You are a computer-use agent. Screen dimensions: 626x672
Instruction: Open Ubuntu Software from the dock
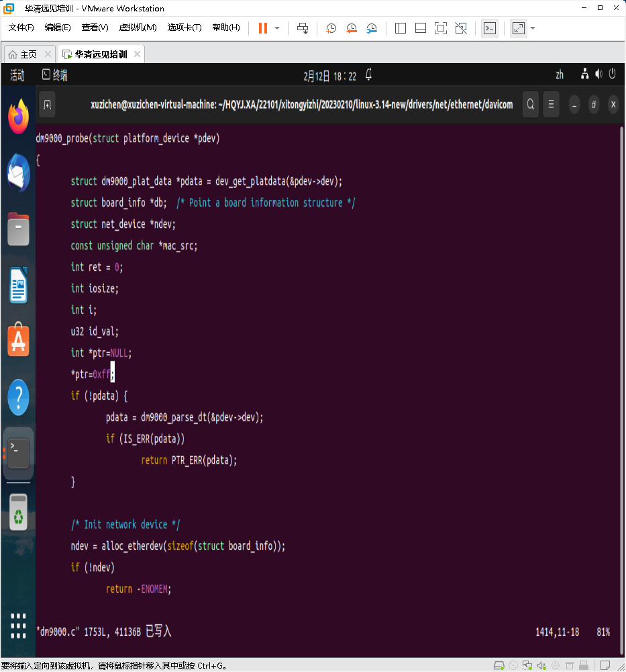(17, 340)
